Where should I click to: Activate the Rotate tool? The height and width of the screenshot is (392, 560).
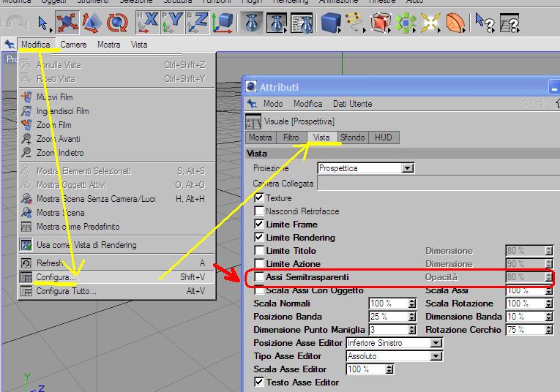(117, 23)
